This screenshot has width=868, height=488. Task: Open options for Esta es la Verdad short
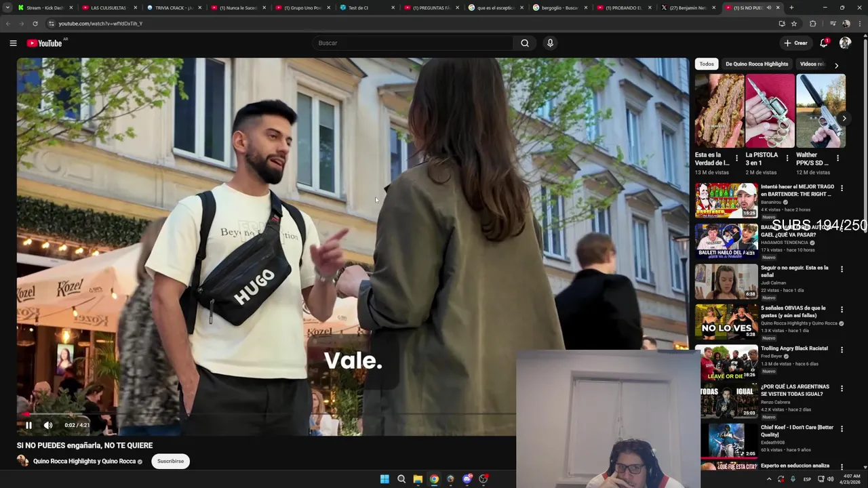click(x=736, y=158)
